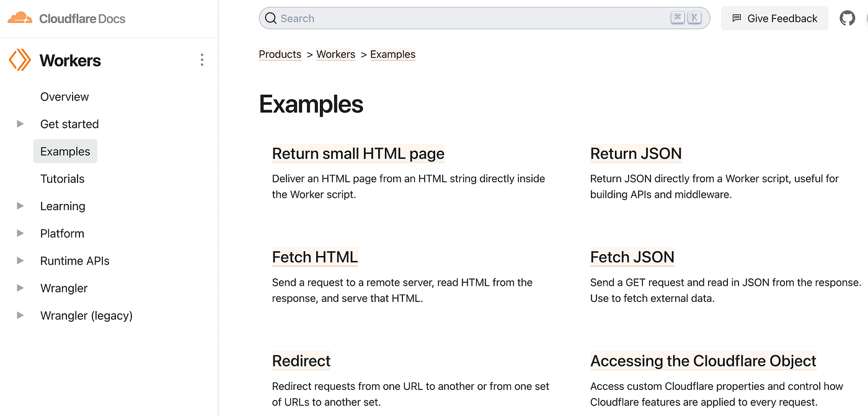The height and width of the screenshot is (416, 868).
Task: Click the orange Workers product icon
Action: [x=19, y=60]
